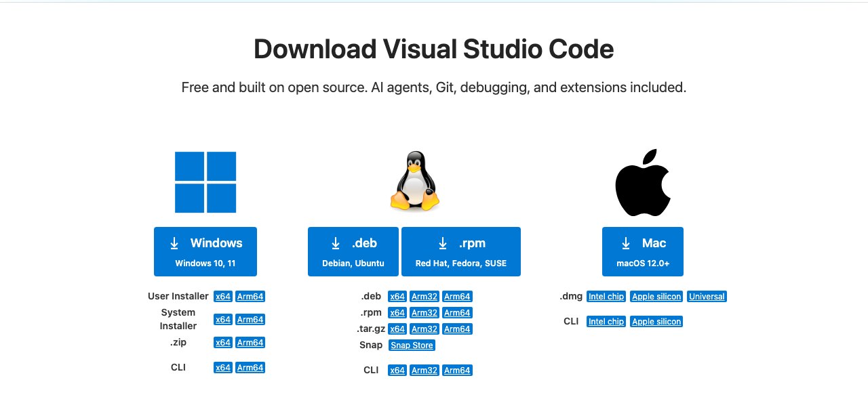The image size is (868, 420).
Task: Open the Snap Store link
Action: (x=412, y=345)
